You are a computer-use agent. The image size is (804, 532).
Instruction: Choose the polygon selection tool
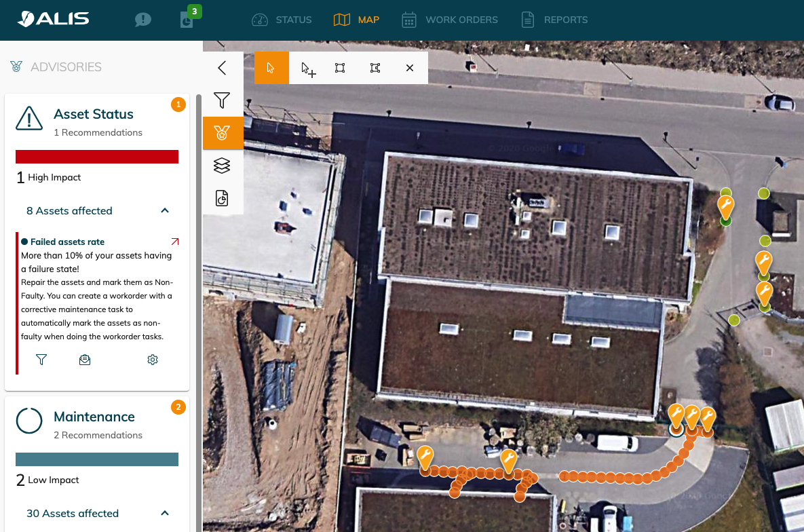click(x=375, y=68)
